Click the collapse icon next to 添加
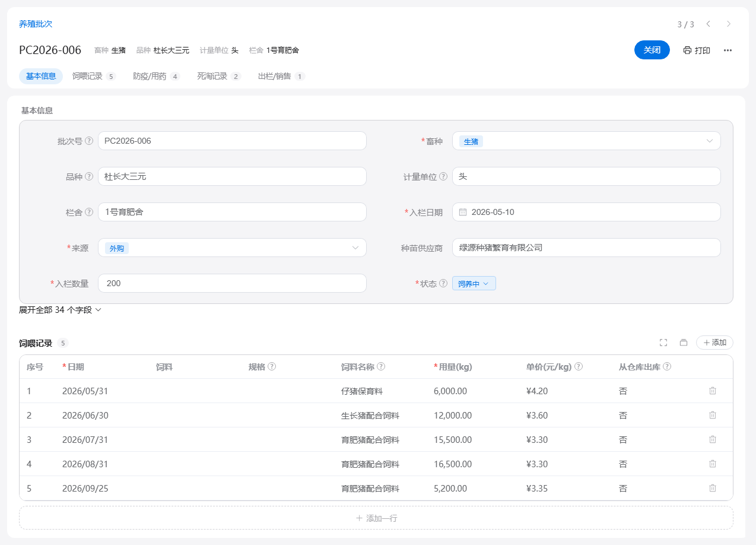 (684, 343)
